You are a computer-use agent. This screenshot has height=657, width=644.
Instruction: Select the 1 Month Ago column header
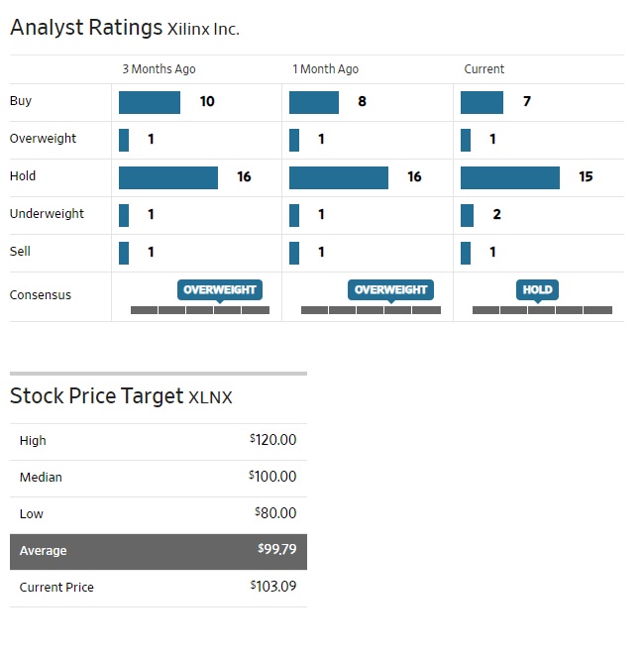coord(325,69)
